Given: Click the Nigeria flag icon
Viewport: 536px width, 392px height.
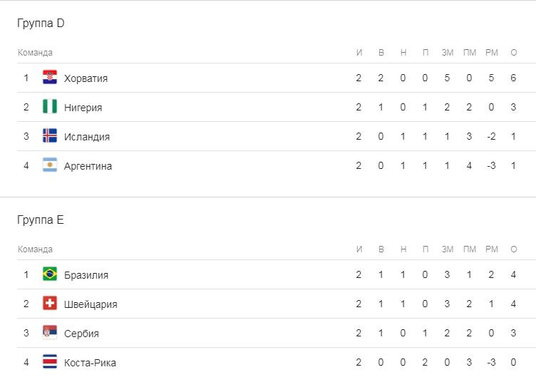Looking at the screenshot, I should coord(50,107).
